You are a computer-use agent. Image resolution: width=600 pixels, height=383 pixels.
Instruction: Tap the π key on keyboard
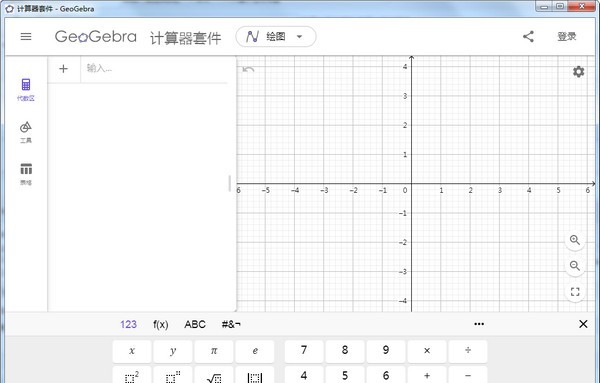point(214,351)
